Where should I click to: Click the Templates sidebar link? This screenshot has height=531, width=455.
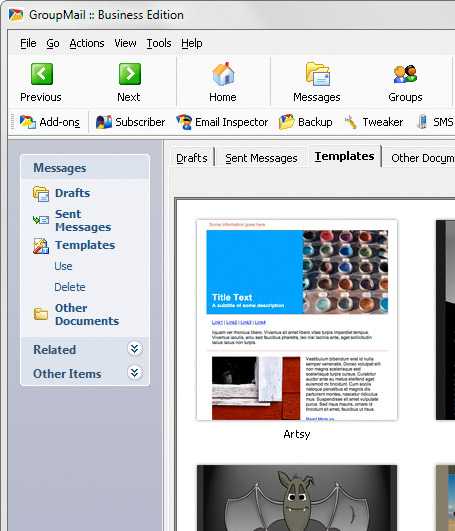(85, 245)
